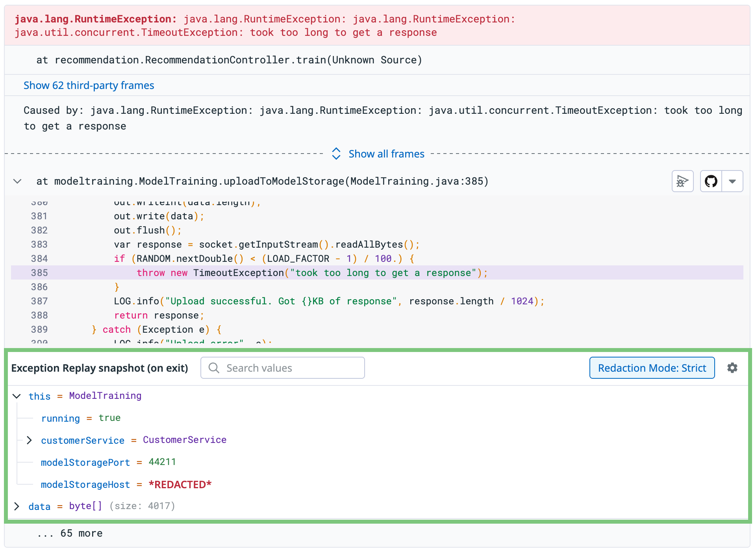Image resolution: width=756 pixels, height=552 pixels.
Task: Select the modelStorageHost REDACTED value
Action: (x=180, y=485)
